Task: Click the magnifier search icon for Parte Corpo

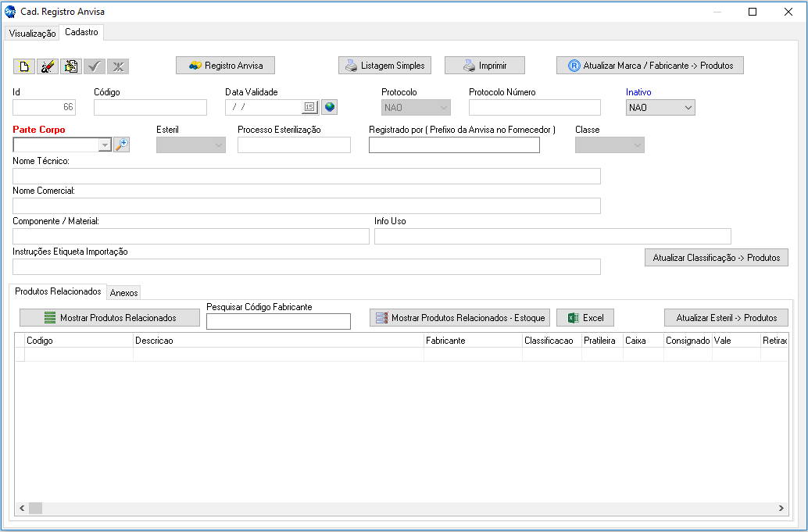Action: tap(121, 145)
